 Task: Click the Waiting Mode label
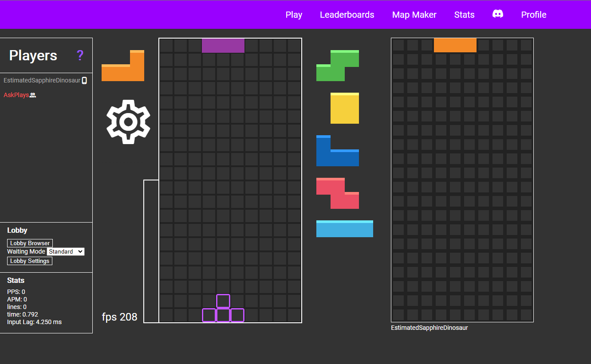point(26,251)
